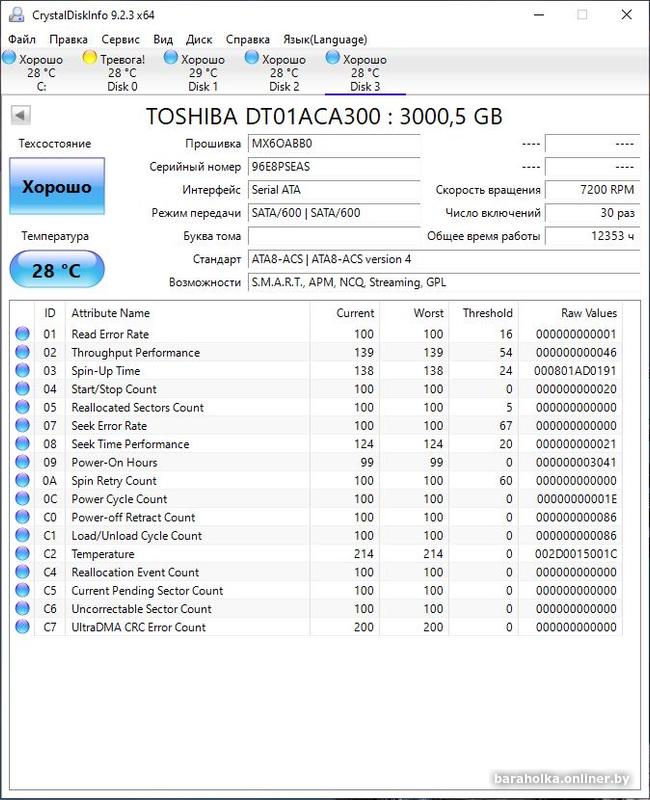650x800 pixels.
Task: Open the Сервис menu
Action: (x=121, y=39)
